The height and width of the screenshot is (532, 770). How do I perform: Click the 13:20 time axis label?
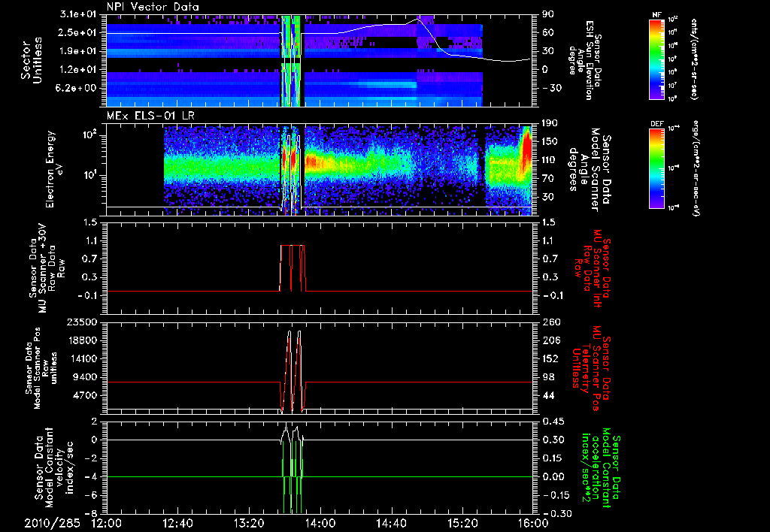click(249, 523)
